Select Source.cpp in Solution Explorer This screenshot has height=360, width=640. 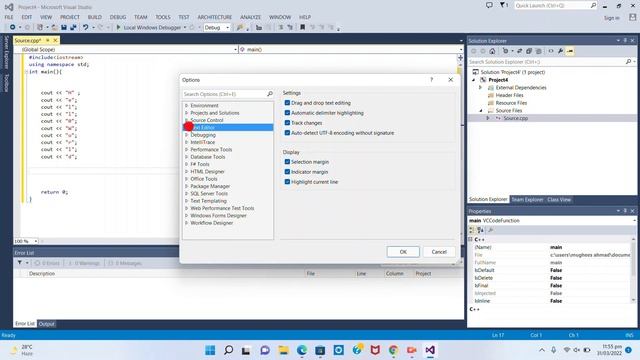coord(516,118)
